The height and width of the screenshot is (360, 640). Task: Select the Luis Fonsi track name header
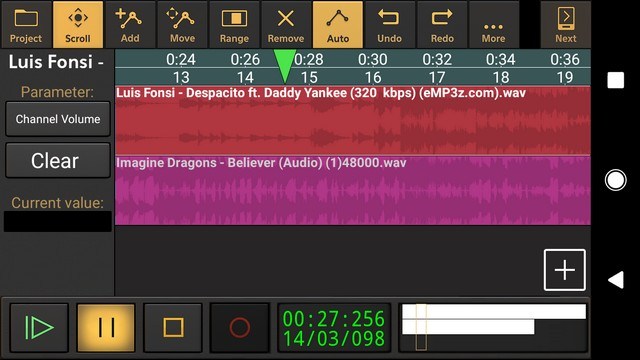click(56, 62)
